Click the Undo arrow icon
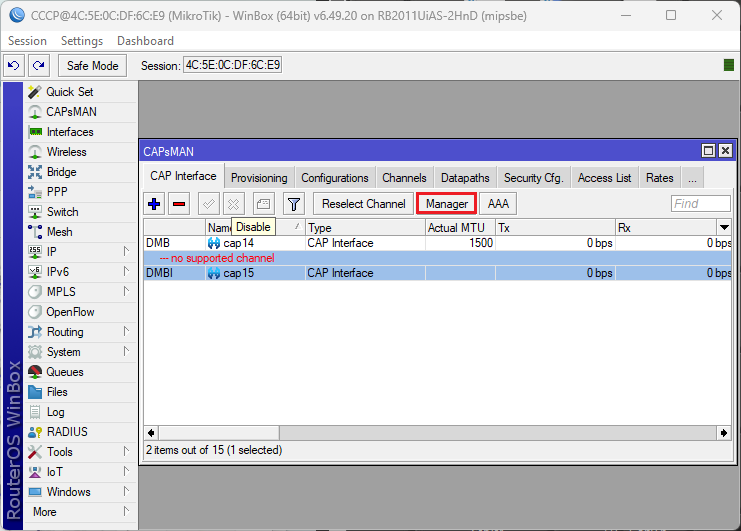This screenshot has width=741, height=531. [14, 65]
